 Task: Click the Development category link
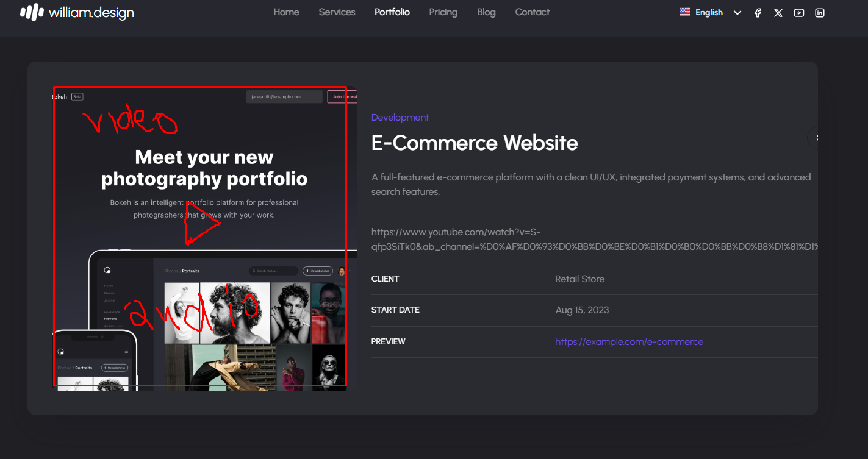[400, 118]
